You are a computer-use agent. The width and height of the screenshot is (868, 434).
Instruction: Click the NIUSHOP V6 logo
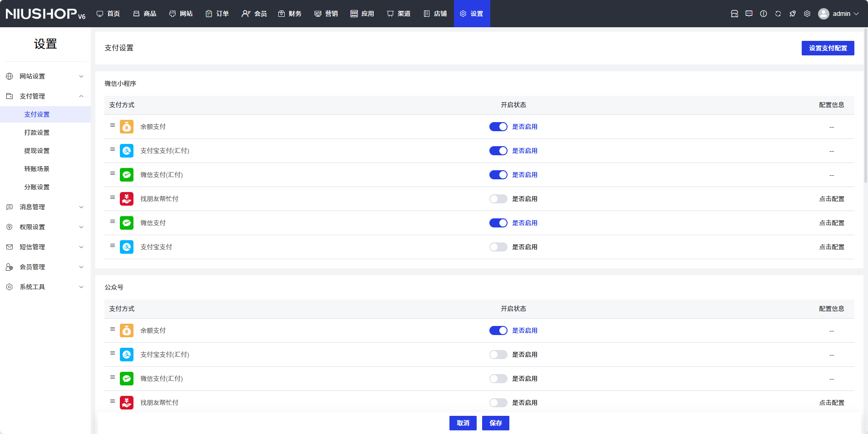(45, 14)
